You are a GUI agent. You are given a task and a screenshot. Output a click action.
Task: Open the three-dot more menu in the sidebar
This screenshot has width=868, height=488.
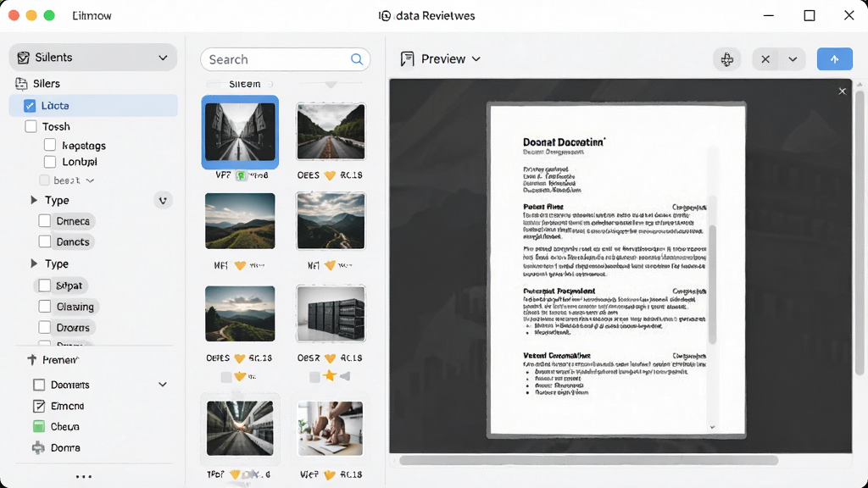point(84,476)
